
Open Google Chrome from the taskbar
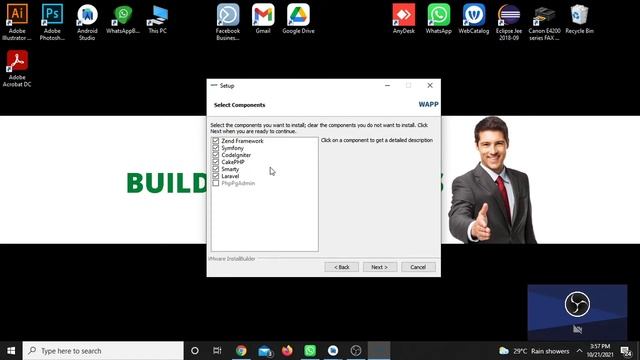(x=241, y=351)
